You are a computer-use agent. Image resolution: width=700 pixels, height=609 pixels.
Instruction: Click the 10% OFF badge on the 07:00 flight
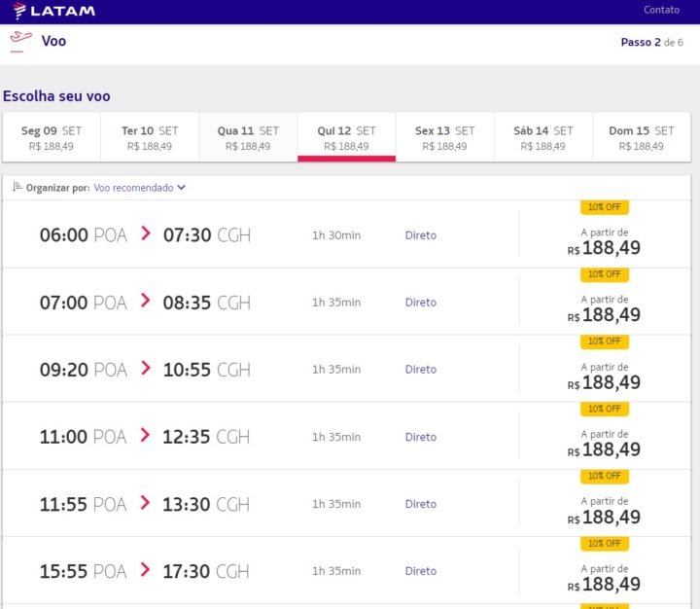coord(605,274)
